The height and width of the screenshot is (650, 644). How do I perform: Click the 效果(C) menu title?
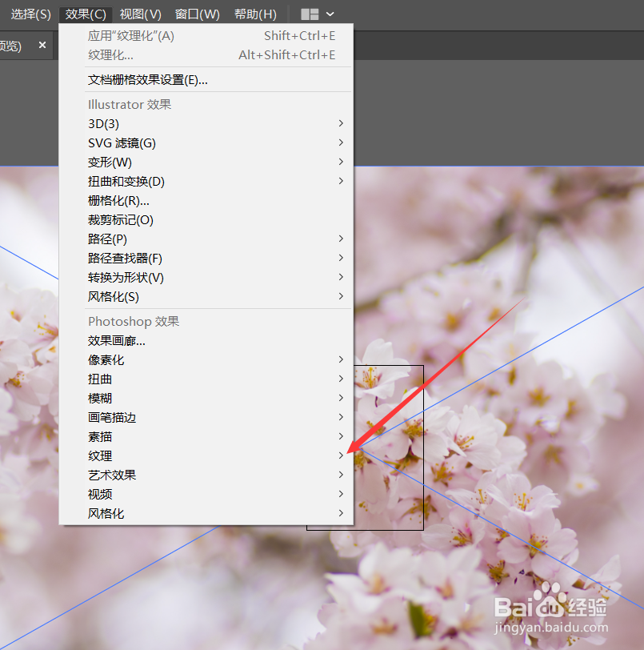pyautogui.click(x=86, y=14)
